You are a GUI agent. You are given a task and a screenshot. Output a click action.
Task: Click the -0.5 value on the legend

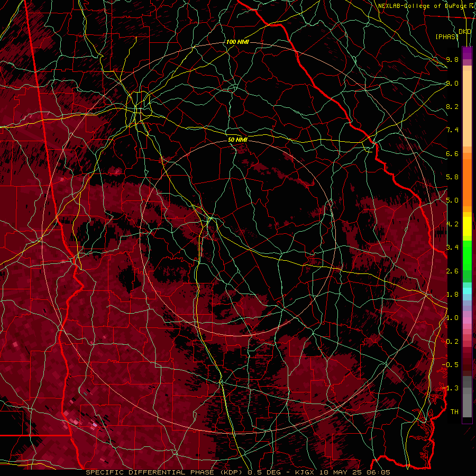[450, 365]
